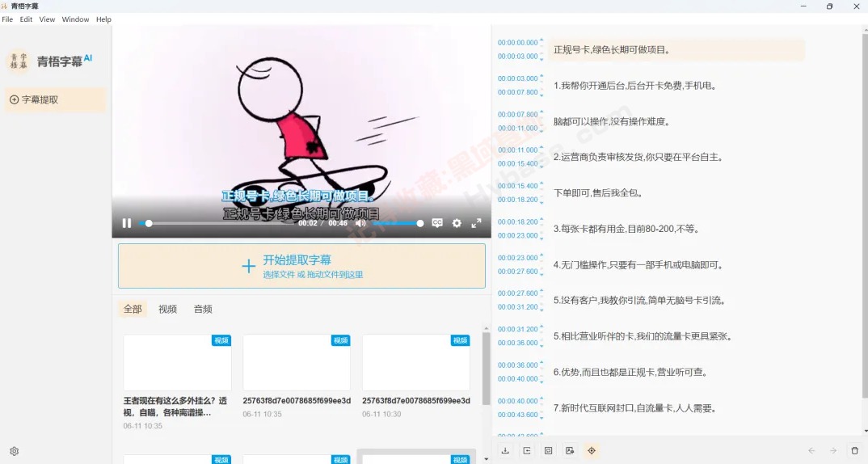Edit start time 00:00:00.000

517,43
